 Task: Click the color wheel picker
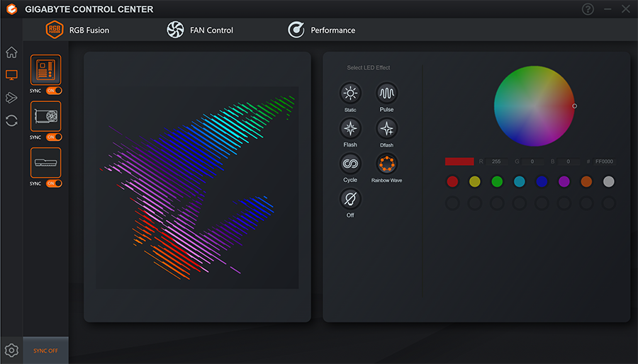[535, 106]
